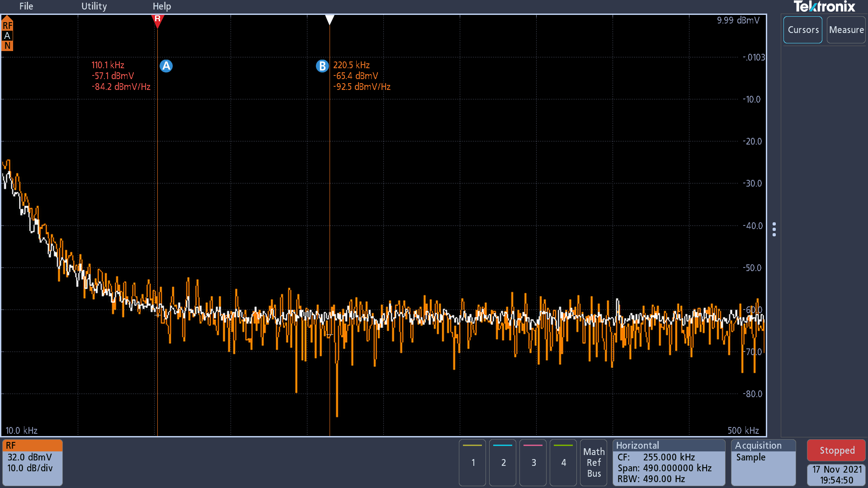The height and width of the screenshot is (488, 868).
Task: Select the N (normal) trace indicator
Action: click(7, 46)
